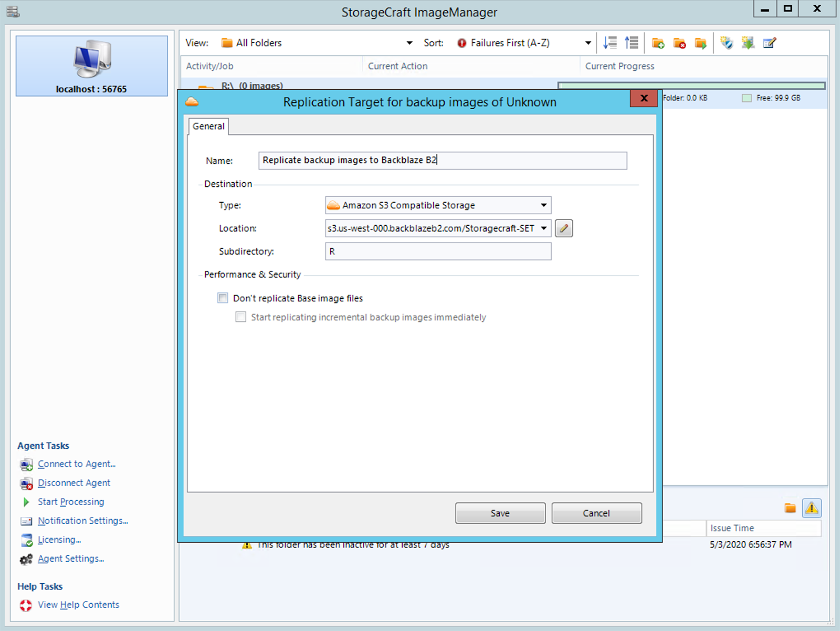Open Connect to Agent link
Viewport: 840px width, 631px height.
point(77,464)
